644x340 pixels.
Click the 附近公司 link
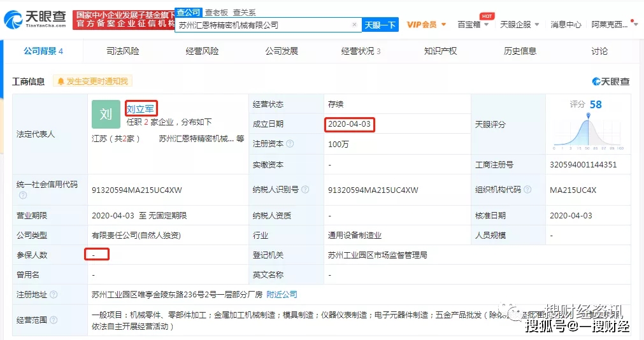(282, 295)
